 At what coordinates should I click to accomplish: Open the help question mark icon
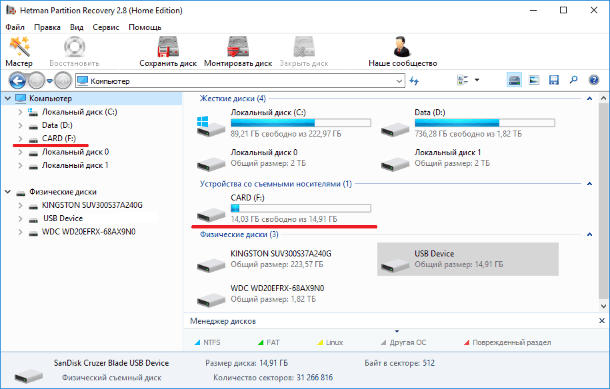click(594, 80)
